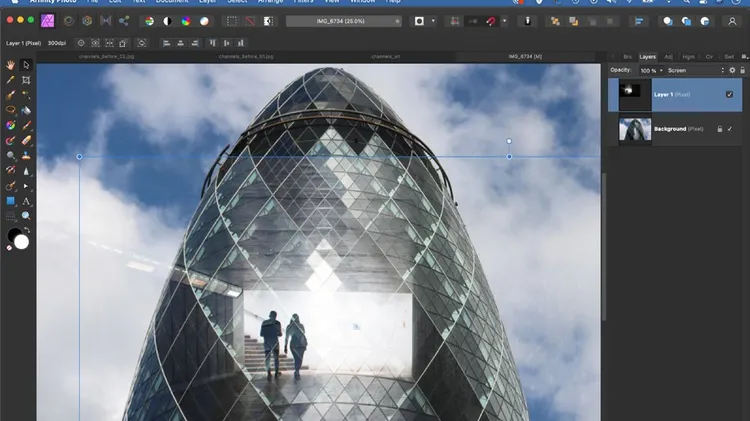Click Deselect icon with red slash

[x=250, y=21]
